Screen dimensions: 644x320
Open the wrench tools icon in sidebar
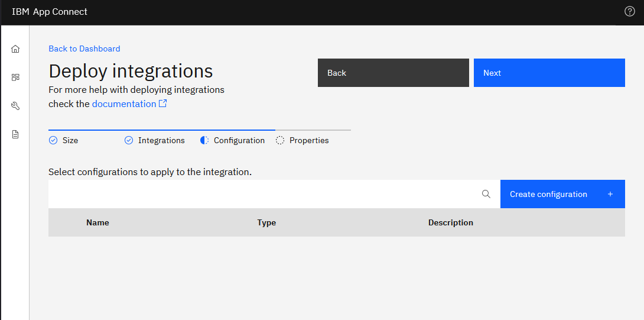click(15, 106)
